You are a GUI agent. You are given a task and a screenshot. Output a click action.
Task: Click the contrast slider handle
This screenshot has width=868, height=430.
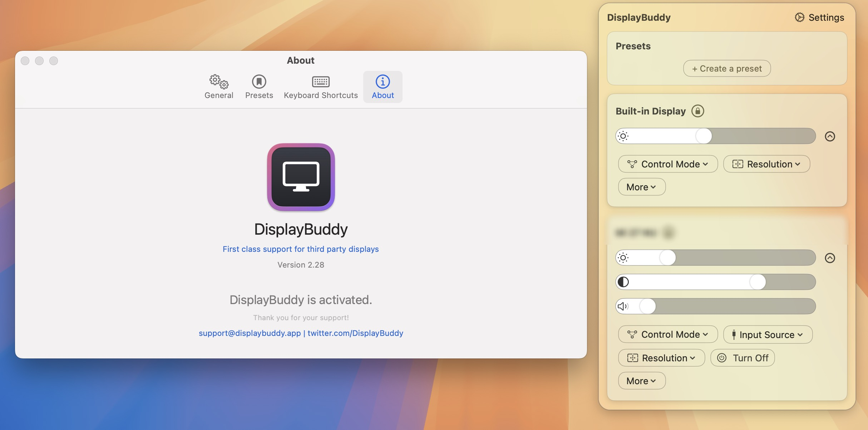[x=757, y=282]
